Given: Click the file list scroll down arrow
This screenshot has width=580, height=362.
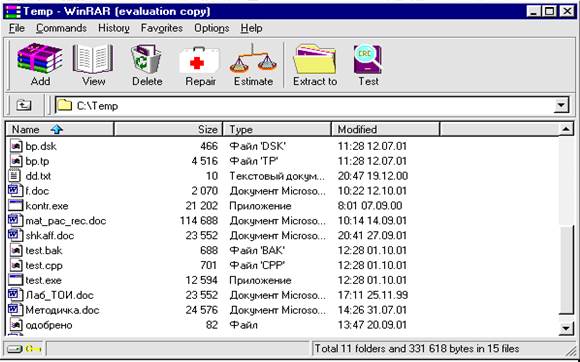Looking at the screenshot, I should pos(566,328).
